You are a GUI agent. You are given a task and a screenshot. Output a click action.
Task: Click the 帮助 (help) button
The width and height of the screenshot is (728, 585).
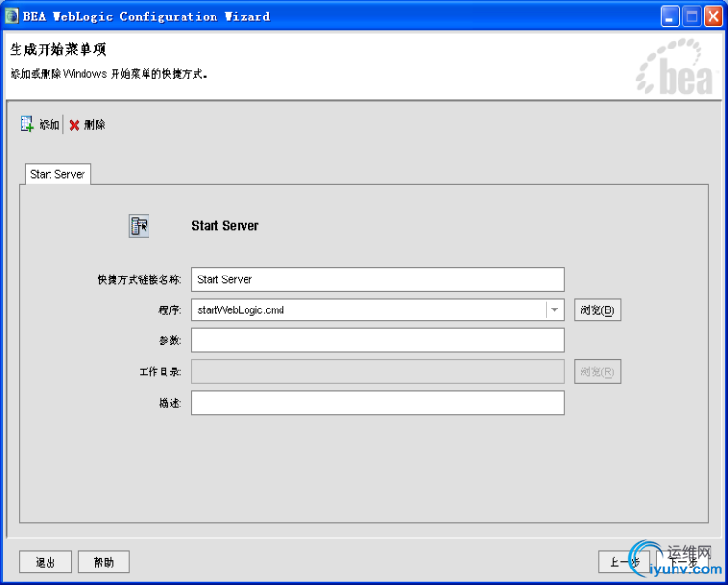coord(104,562)
